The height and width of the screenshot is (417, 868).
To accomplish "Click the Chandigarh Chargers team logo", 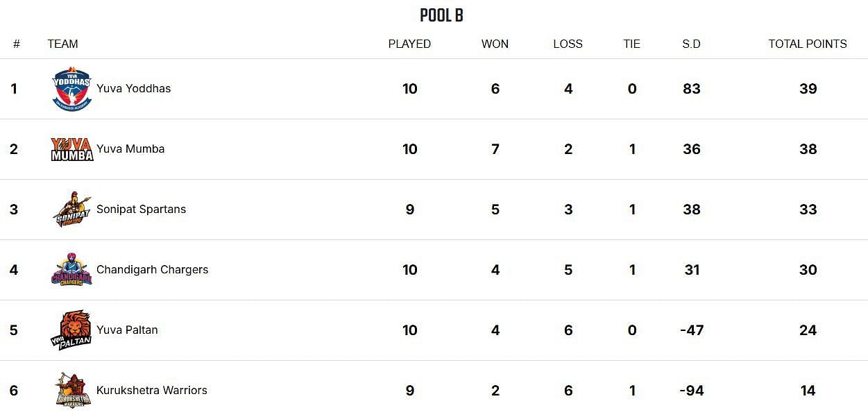I will (71, 270).
